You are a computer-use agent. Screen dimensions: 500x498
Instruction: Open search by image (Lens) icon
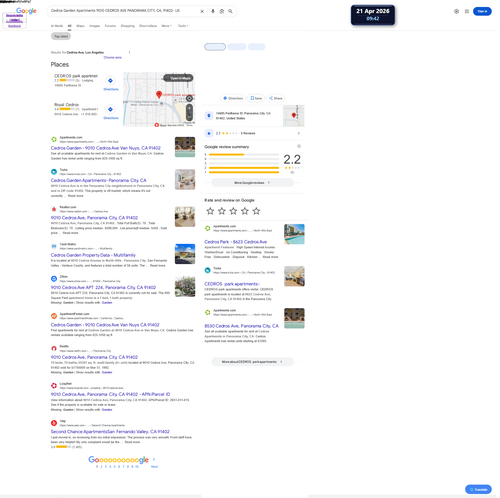[222, 11]
